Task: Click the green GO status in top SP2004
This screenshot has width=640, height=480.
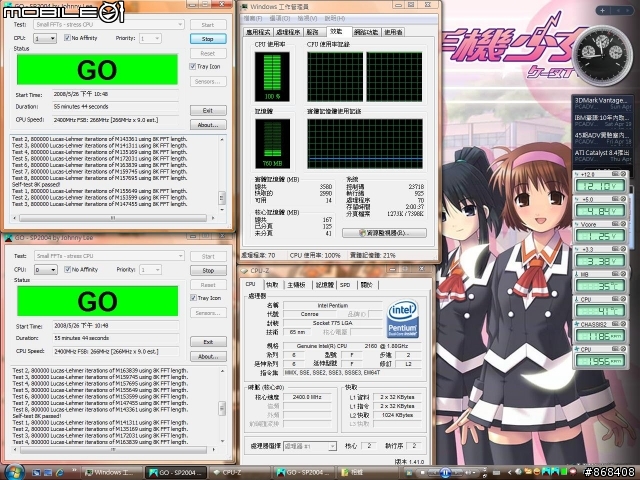Action: [x=97, y=69]
